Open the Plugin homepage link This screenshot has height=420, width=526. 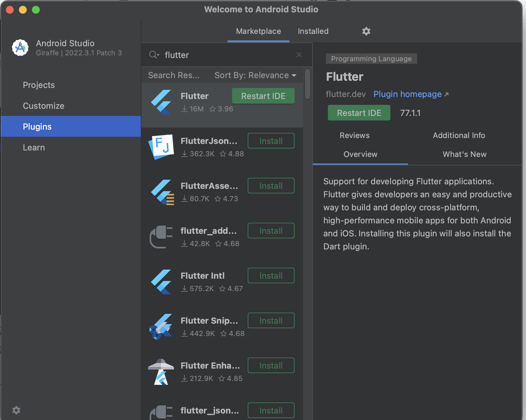pos(411,94)
